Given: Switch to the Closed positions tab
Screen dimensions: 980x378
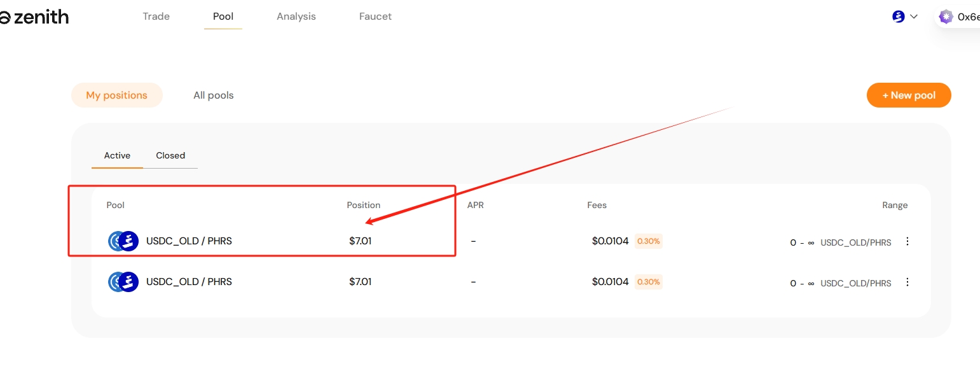Looking at the screenshot, I should 170,155.
